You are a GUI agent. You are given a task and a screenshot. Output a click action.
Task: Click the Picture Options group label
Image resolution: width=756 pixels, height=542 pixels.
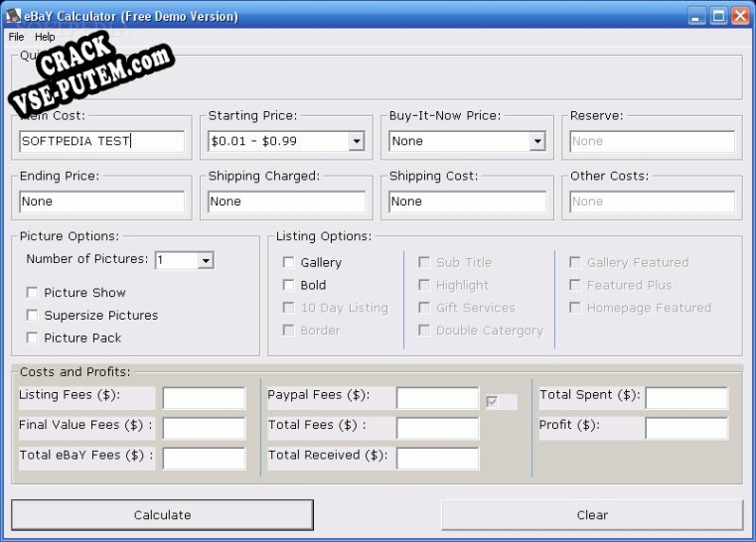tap(70, 236)
